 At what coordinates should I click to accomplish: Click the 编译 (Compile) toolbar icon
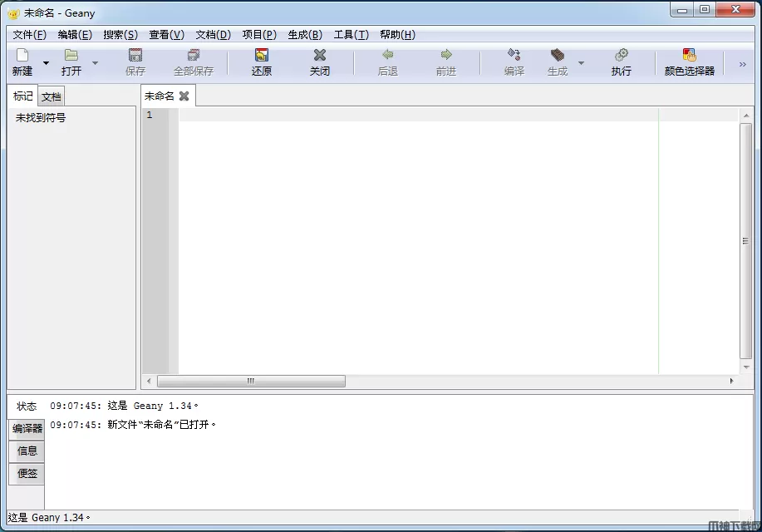tap(514, 55)
